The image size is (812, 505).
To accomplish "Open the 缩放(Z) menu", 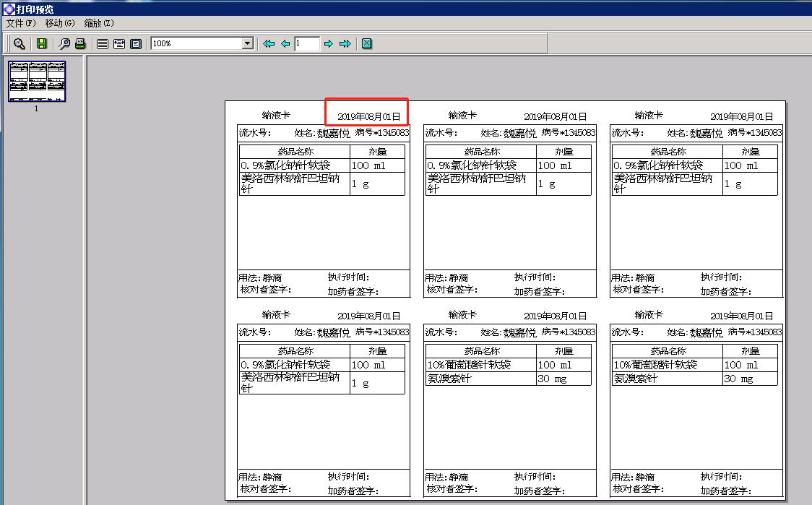I will 99,23.
